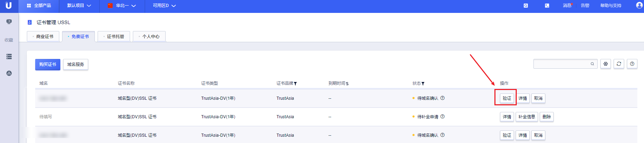Switch to the 证书托管 tab

tap(114, 36)
